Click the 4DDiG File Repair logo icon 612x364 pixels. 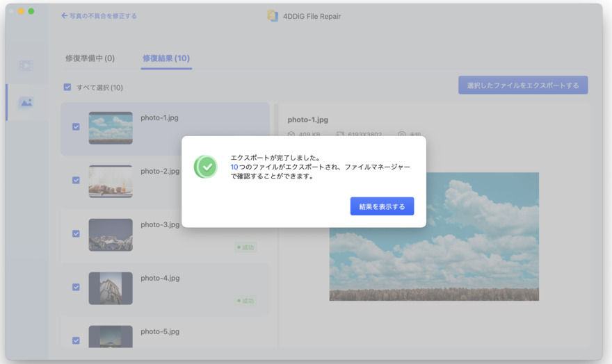[273, 16]
